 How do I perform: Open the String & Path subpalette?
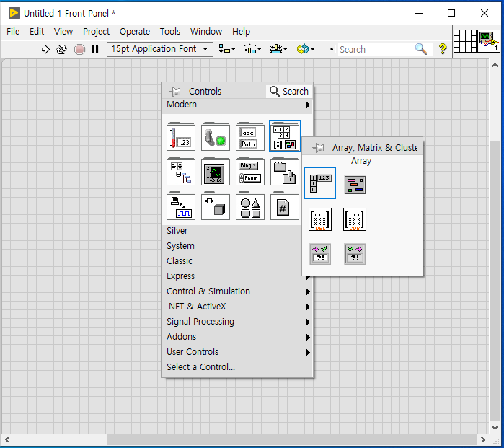click(x=250, y=136)
